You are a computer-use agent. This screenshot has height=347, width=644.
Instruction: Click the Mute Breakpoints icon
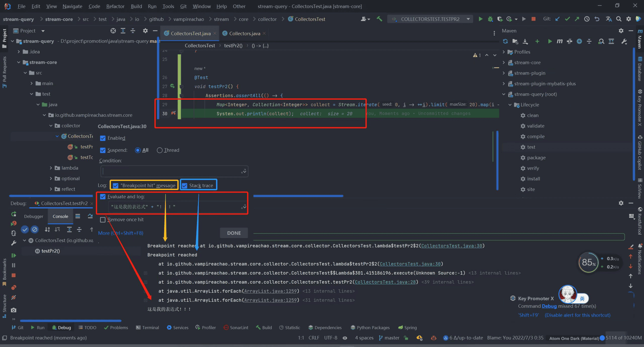(13, 298)
